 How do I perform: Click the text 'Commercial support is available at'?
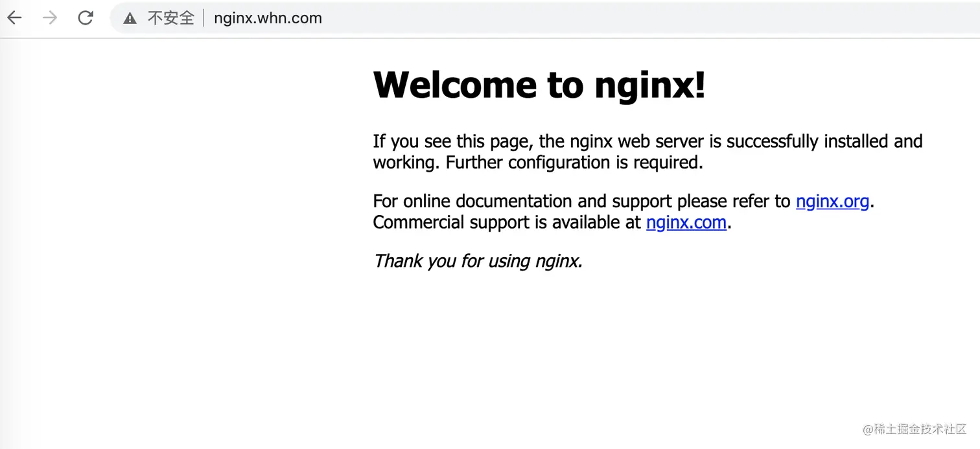[507, 223]
